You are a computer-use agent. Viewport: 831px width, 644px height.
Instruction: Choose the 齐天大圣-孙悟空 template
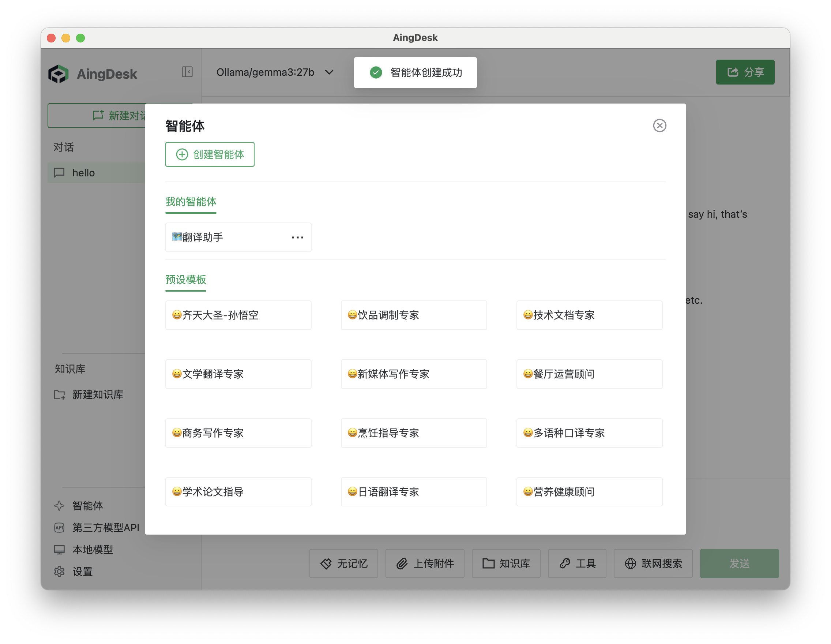pyautogui.click(x=238, y=315)
